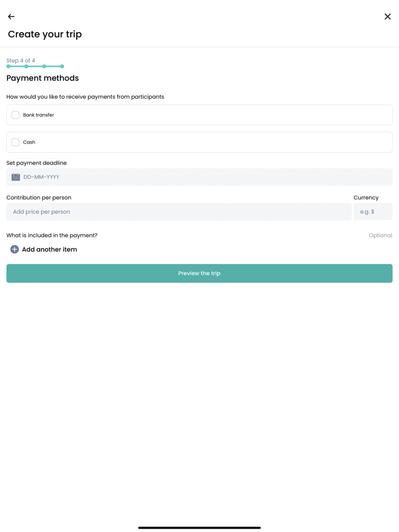Click the second step indicator dot
This screenshot has height=532, width=399.
tap(26, 66)
